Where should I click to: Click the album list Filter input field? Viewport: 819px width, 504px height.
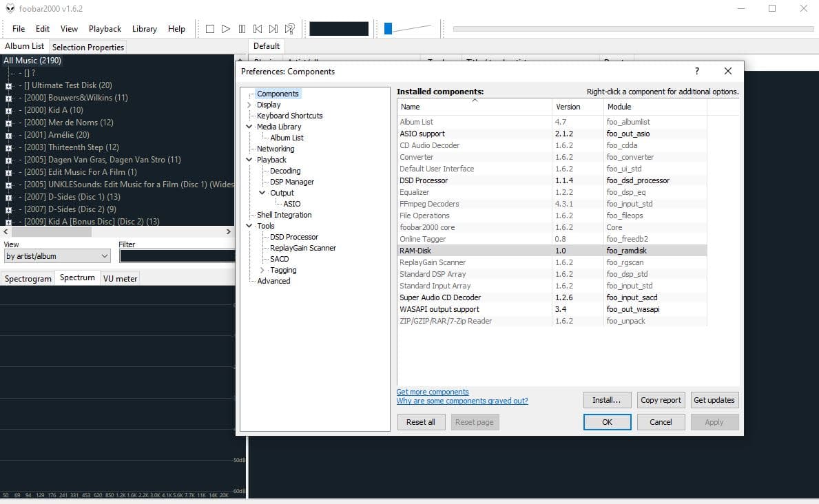pyautogui.click(x=177, y=256)
